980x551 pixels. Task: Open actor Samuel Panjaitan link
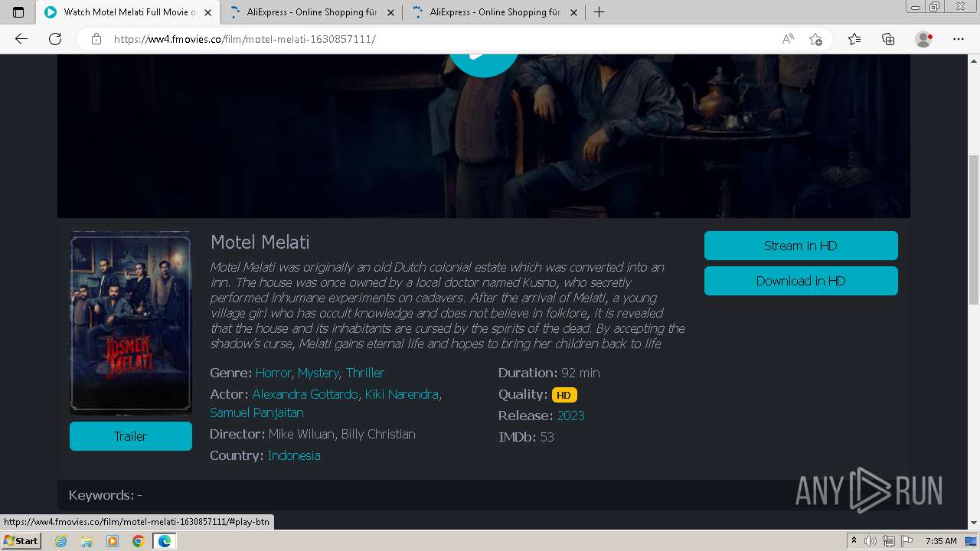pos(256,412)
